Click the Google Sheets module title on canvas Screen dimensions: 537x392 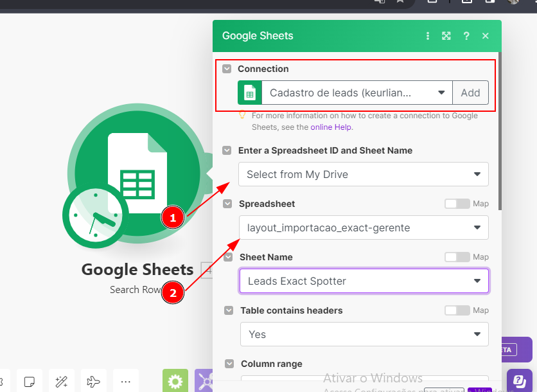[137, 270]
